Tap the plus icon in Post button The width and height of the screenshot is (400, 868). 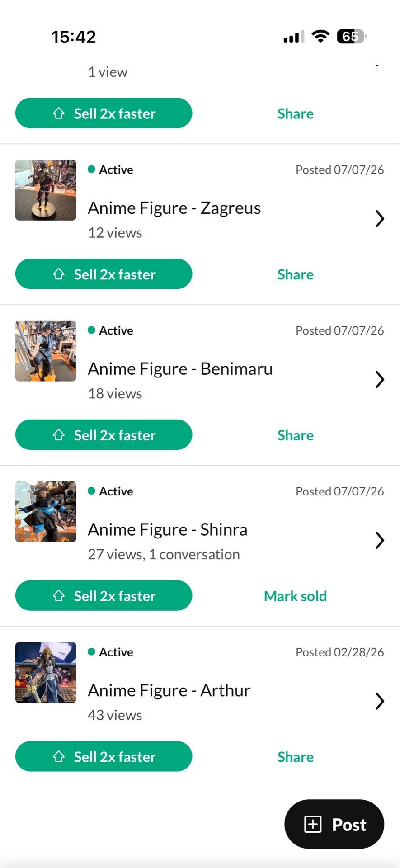313,824
